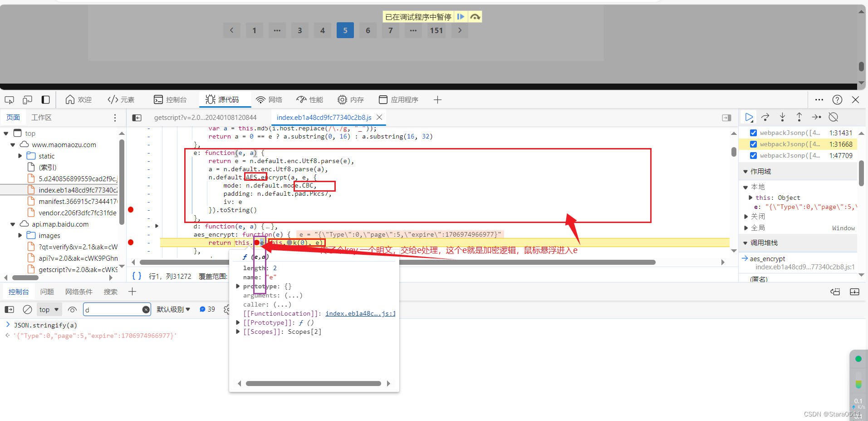Open the 39 issues counter
Viewport: 868px width, 421px height.
coord(207,309)
